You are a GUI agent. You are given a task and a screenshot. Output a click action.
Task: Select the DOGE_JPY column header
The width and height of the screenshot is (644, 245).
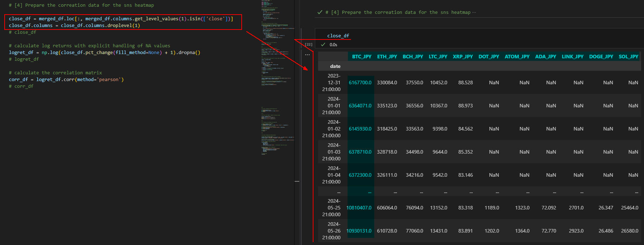(x=601, y=57)
